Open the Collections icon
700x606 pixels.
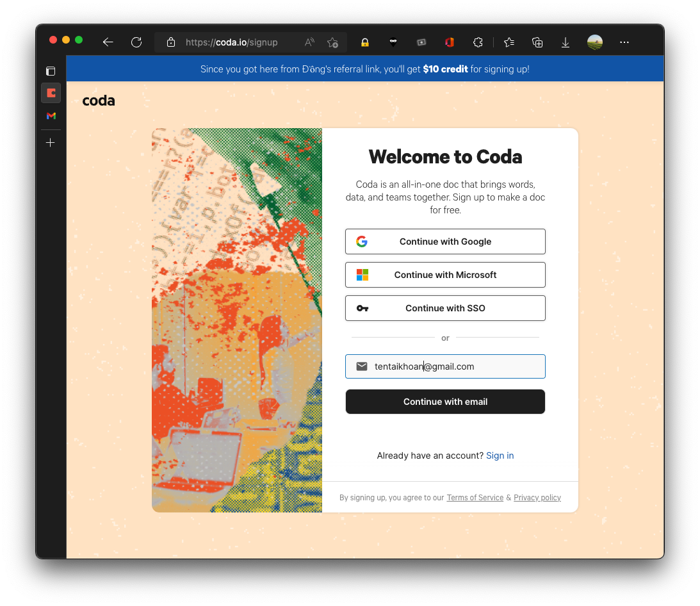point(537,42)
